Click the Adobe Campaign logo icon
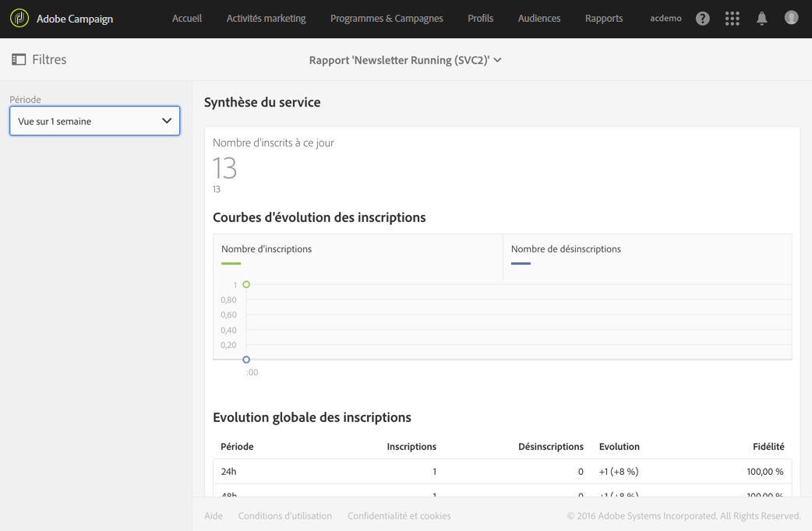Image resolution: width=812 pixels, height=531 pixels. [x=19, y=18]
